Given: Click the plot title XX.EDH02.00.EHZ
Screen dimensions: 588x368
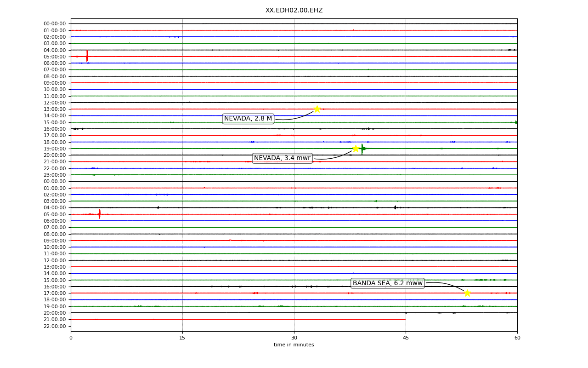Looking at the screenshot, I should [294, 11].
